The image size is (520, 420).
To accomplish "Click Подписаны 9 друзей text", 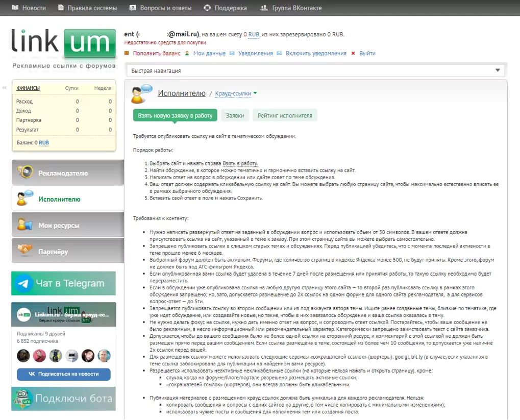I will (x=41, y=334).
